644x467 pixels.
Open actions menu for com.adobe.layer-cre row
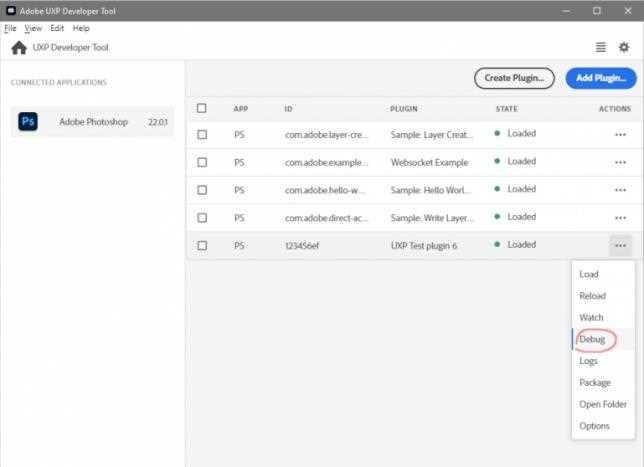click(620, 135)
